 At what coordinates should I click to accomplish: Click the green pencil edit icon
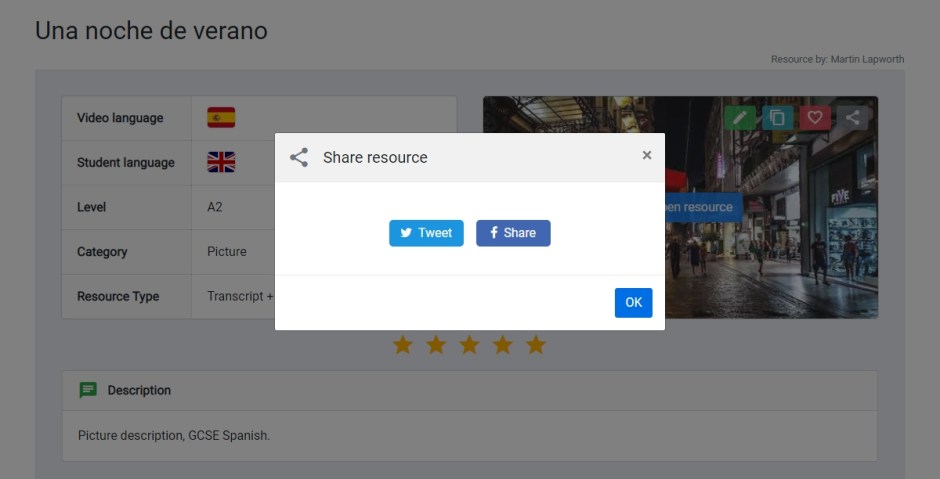point(740,118)
